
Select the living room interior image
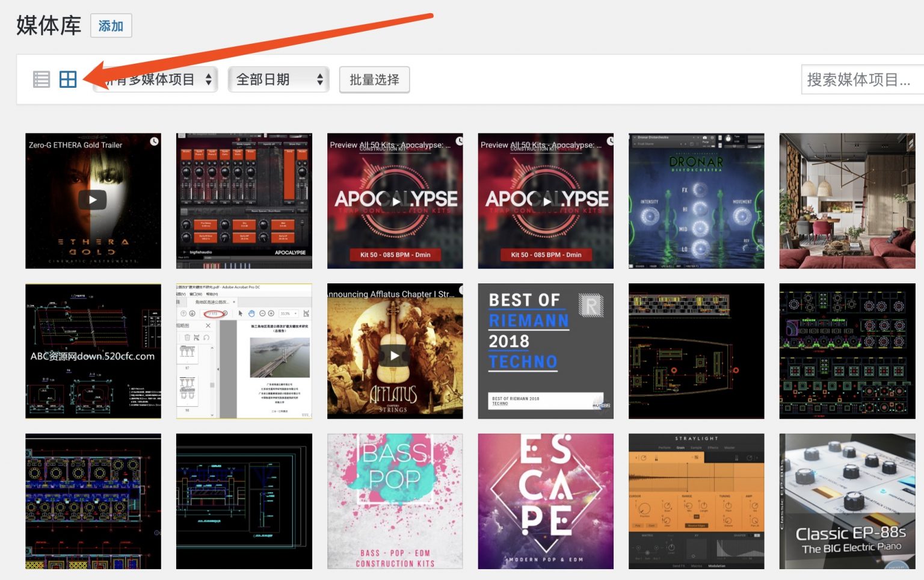coord(847,201)
